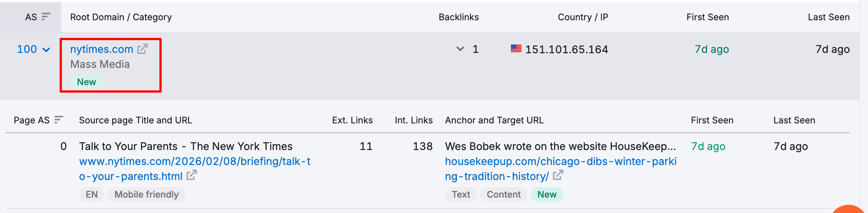
Task: Click the orange chat bubble at corner
Action: point(850,209)
